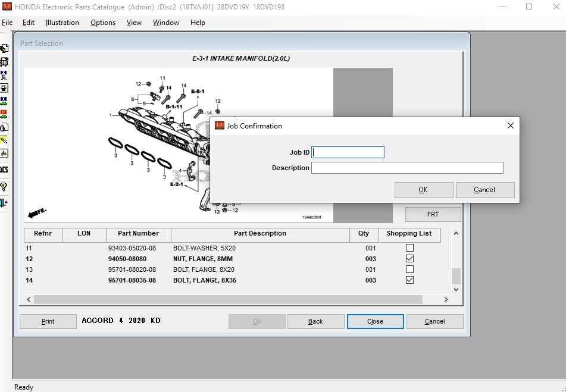This screenshot has height=392, width=566.
Task: Click the OCS toolbar icon
Action: point(4,170)
